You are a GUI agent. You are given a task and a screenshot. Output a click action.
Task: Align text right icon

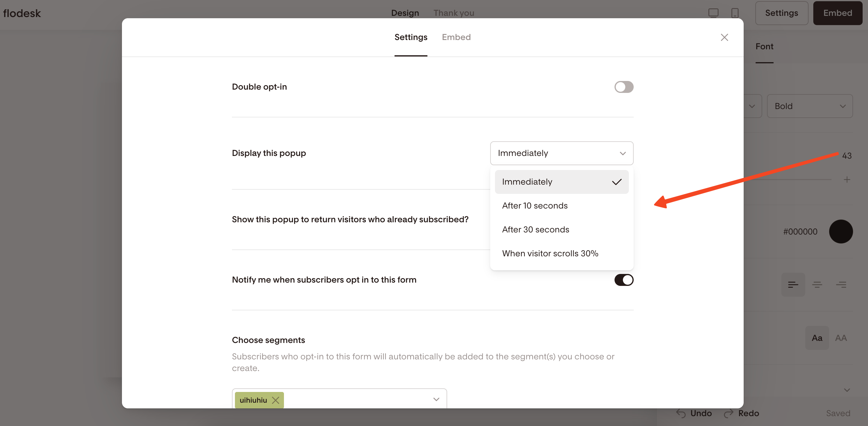point(841,285)
